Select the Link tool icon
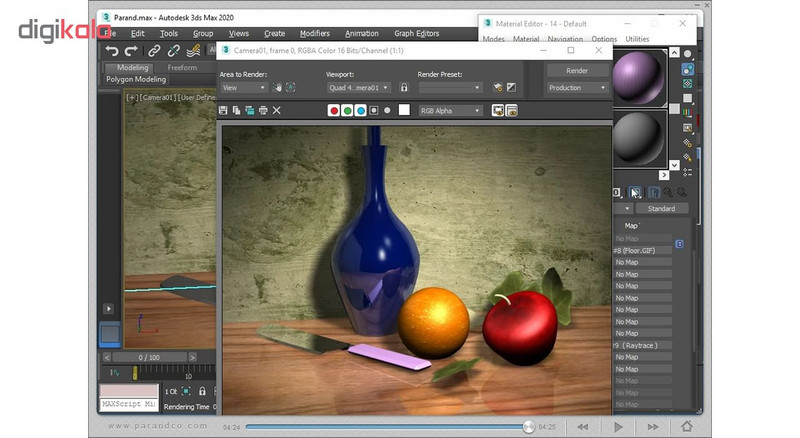This screenshot has width=800, height=438. [x=154, y=51]
